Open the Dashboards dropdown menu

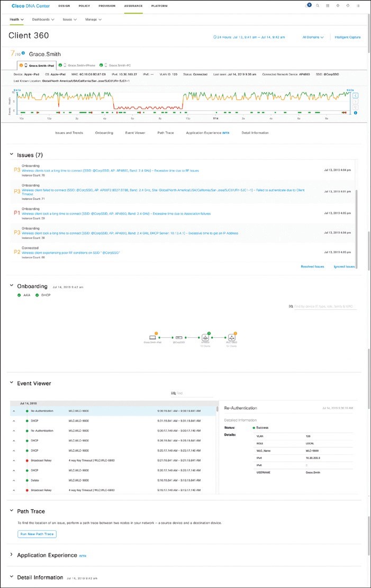43,19
